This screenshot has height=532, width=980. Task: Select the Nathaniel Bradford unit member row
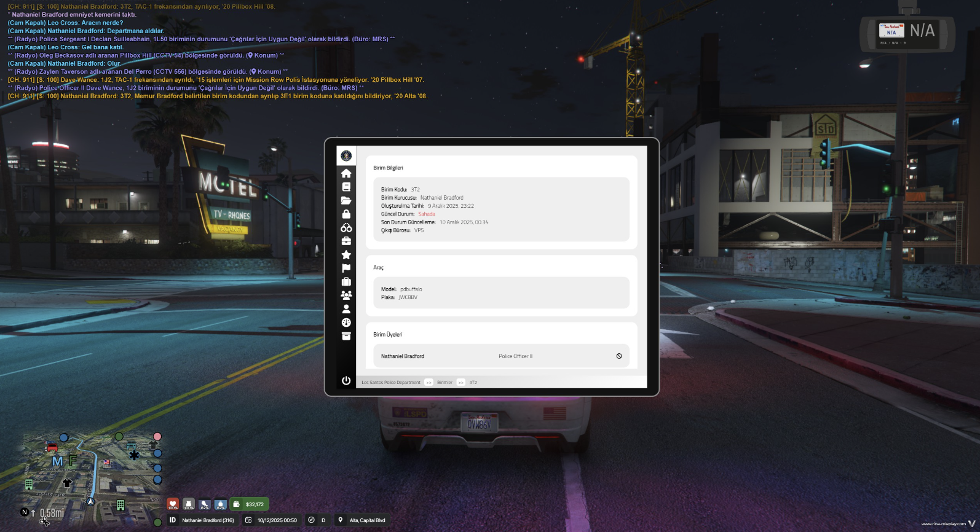(501, 356)
